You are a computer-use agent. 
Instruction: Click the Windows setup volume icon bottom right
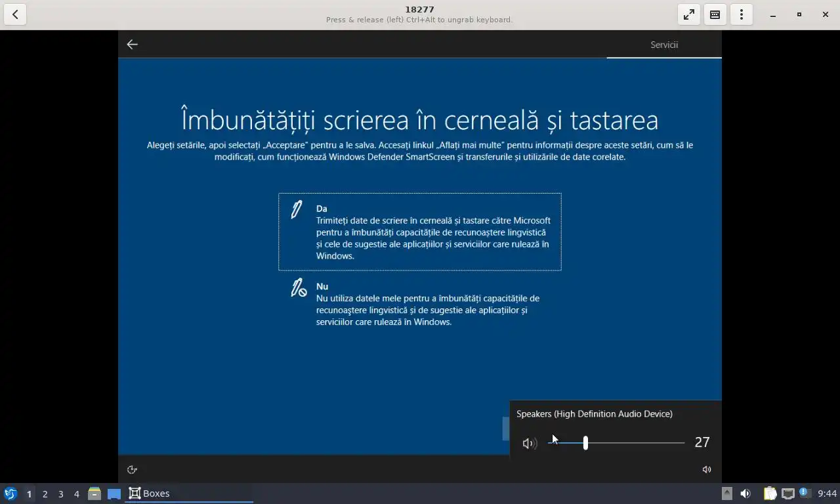pyautogui.click(x=707, y=469)
